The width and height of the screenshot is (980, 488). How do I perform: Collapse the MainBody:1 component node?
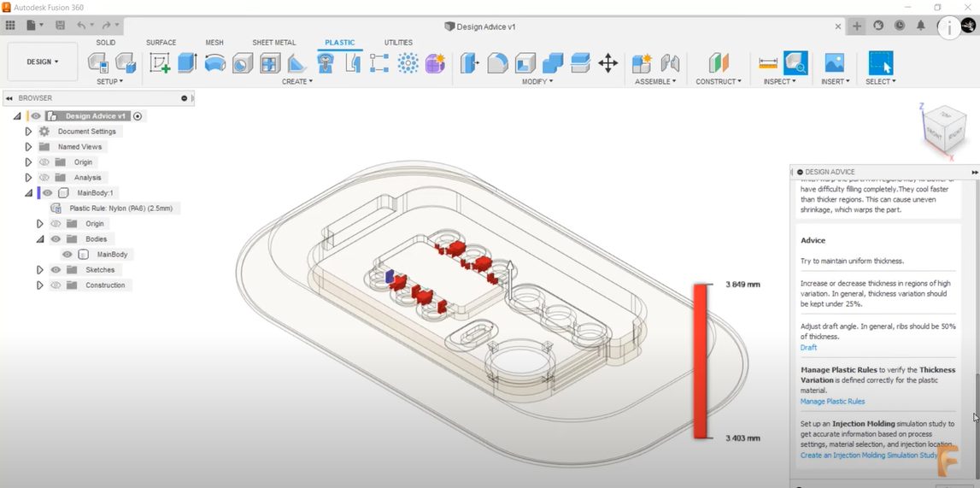[x=28, y=193]
